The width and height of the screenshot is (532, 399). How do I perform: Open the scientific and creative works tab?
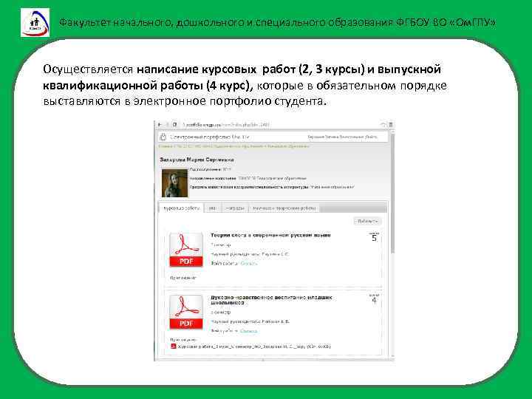(284, 208)
